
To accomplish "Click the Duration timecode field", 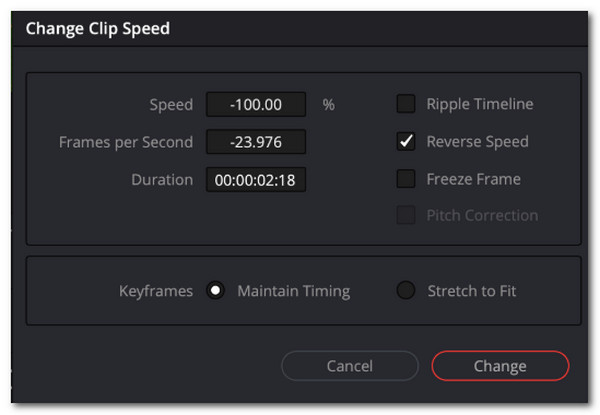I will click(x=256, y=180).
